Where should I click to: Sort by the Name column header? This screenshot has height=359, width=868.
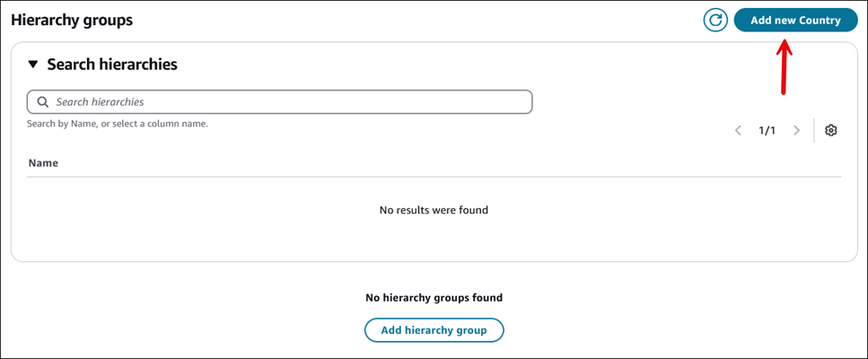coord(43,163)
